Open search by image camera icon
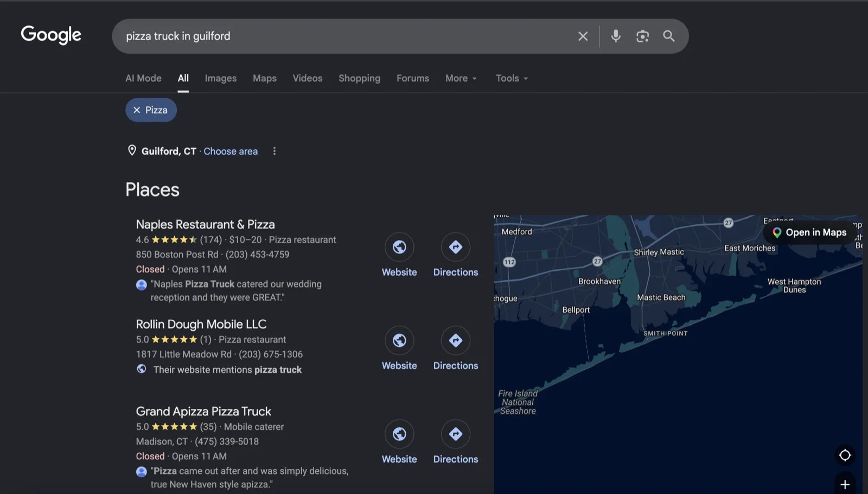The width and height of the screenshot is (868, 494). pyautogui.click(x=642, y=36)
